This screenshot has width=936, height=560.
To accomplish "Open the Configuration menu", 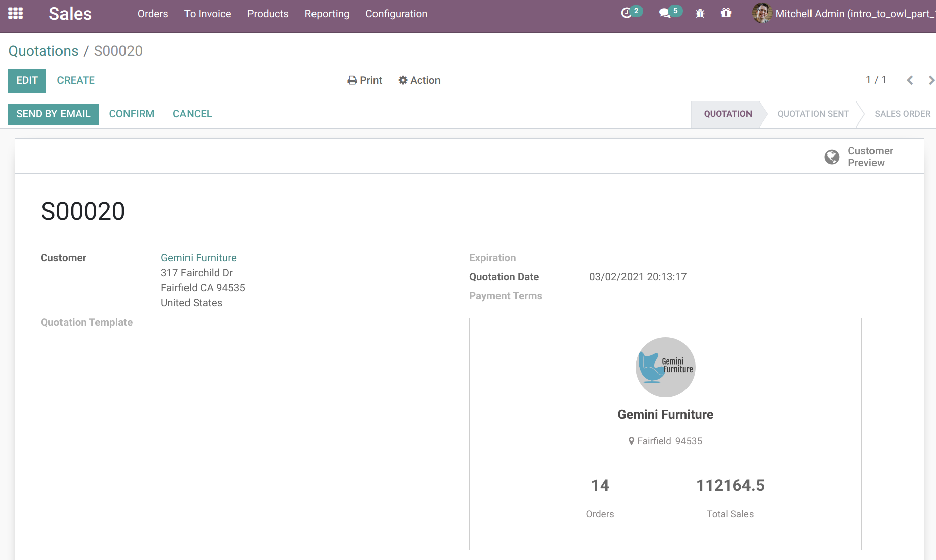I will [x=396, y=14].
